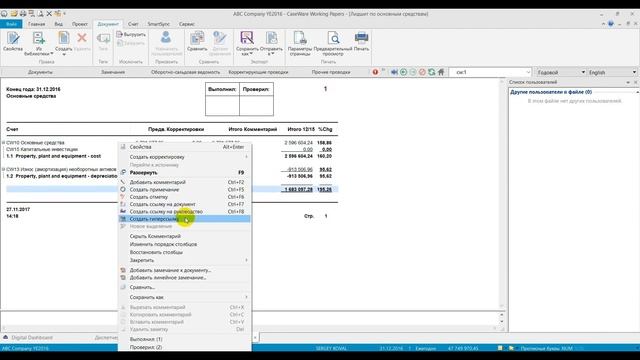Screen dimensions: 640x360
Task: Open the Список пользователей panel dropdown arrow
Action: tap(628, 82)
